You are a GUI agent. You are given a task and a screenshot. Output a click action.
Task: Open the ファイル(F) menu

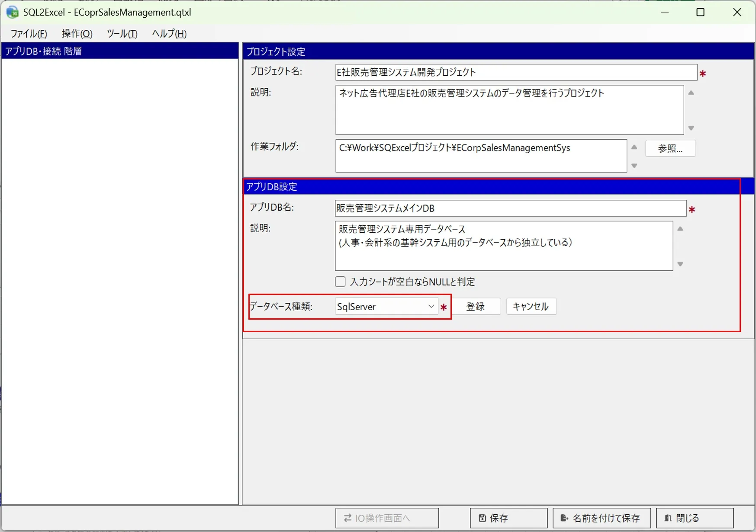pyautogui.click(x=29, y=33)
